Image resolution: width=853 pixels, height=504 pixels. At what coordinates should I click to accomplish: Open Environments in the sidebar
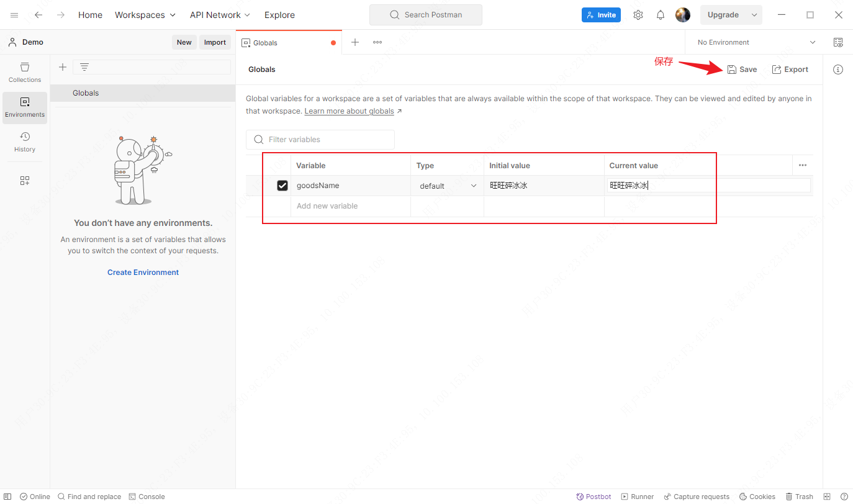25,107
